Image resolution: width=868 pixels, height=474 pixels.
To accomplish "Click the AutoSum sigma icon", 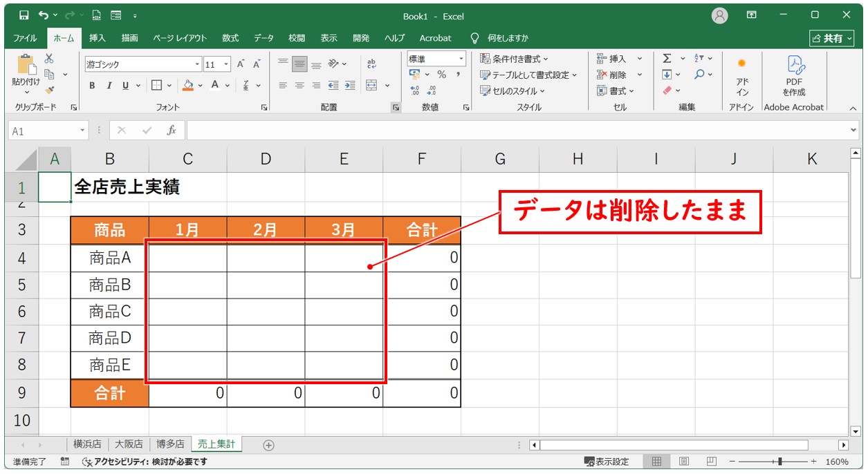I will tap(667, 59).
